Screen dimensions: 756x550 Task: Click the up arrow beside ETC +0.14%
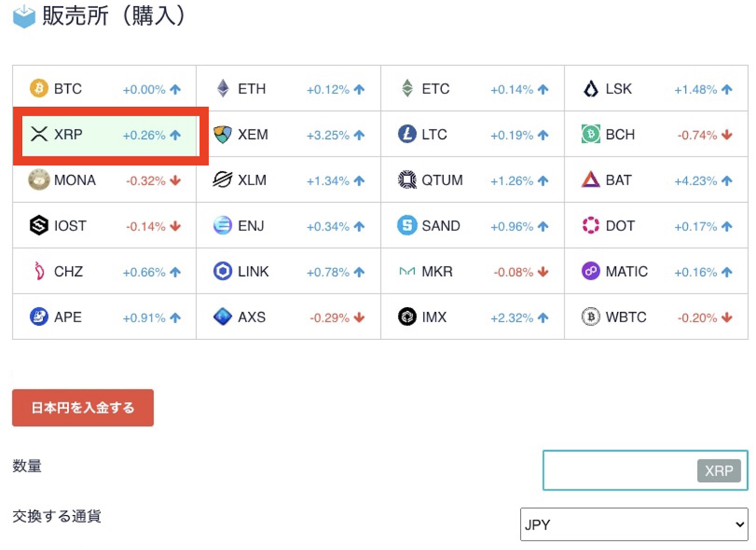pyautogui.click(x=543, y=89)
